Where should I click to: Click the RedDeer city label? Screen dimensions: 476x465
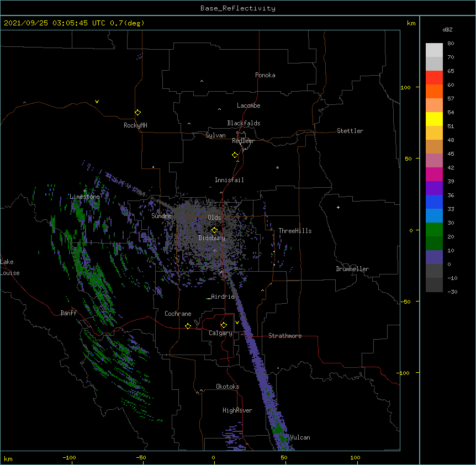click(243, 141)
